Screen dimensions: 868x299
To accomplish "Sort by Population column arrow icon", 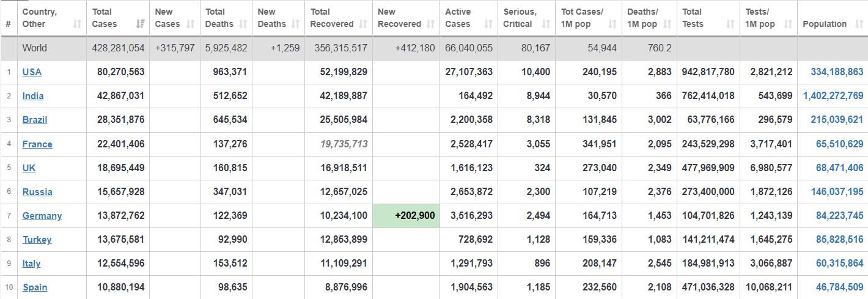I will (859, 24).
